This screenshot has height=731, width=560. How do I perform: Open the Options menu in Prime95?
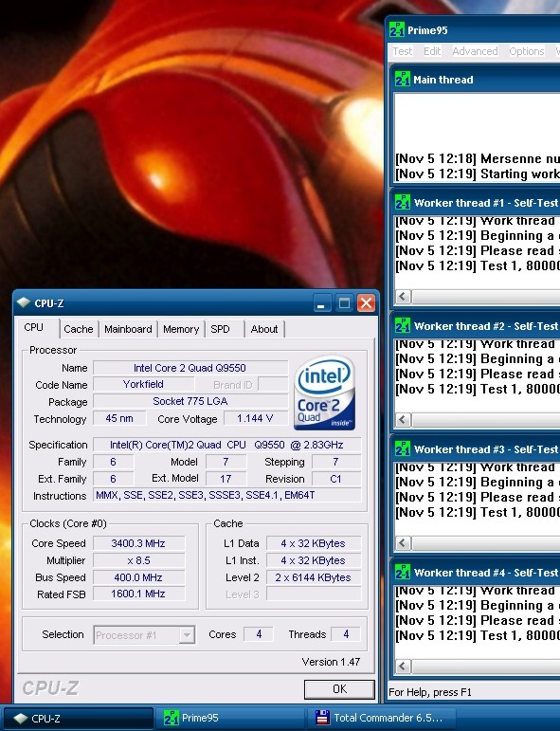527,51
